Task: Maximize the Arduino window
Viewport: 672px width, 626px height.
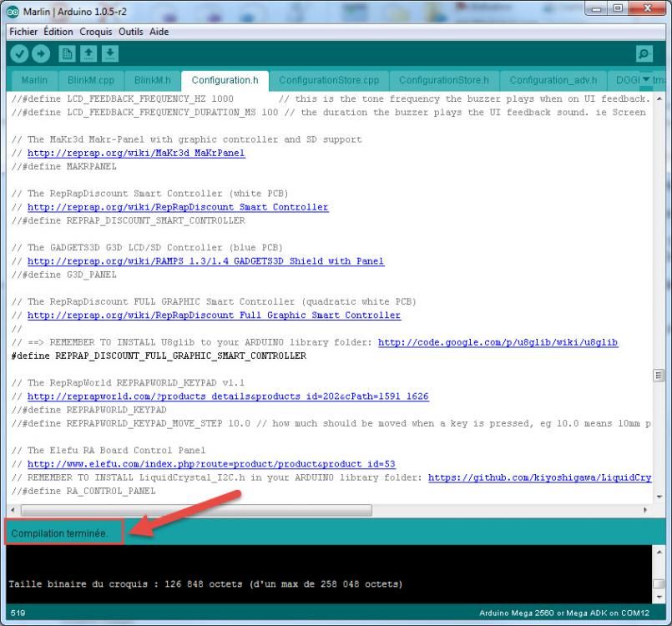Action: click(x=618, y=8)
